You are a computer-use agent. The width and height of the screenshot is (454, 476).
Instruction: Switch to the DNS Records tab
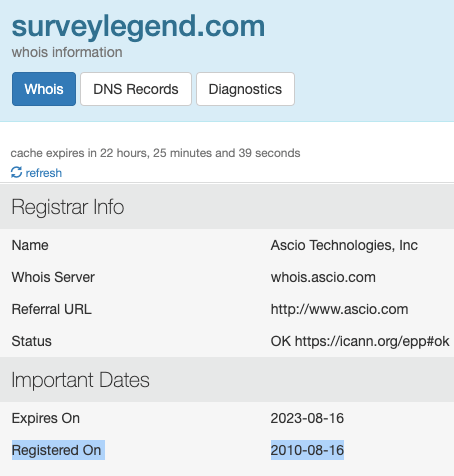coord(136,89)
